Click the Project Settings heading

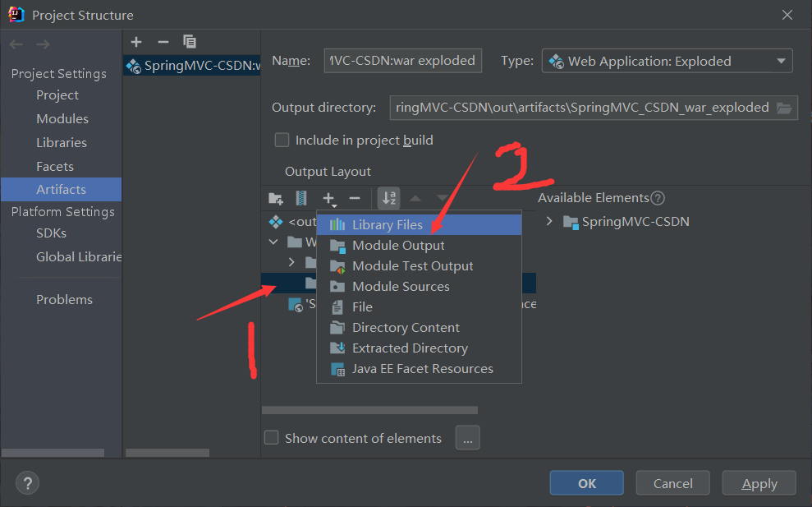click(x=58, y=74)
